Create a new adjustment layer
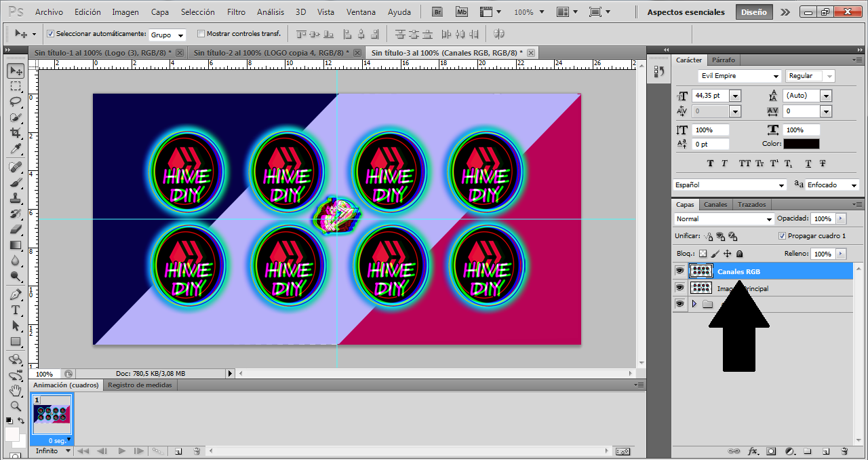The image size is (868, 460). click(x=789, y=451)
